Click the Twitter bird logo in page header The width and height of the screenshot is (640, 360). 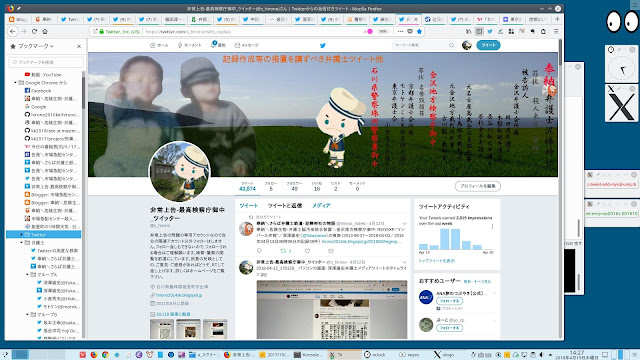tap(322, 45)
